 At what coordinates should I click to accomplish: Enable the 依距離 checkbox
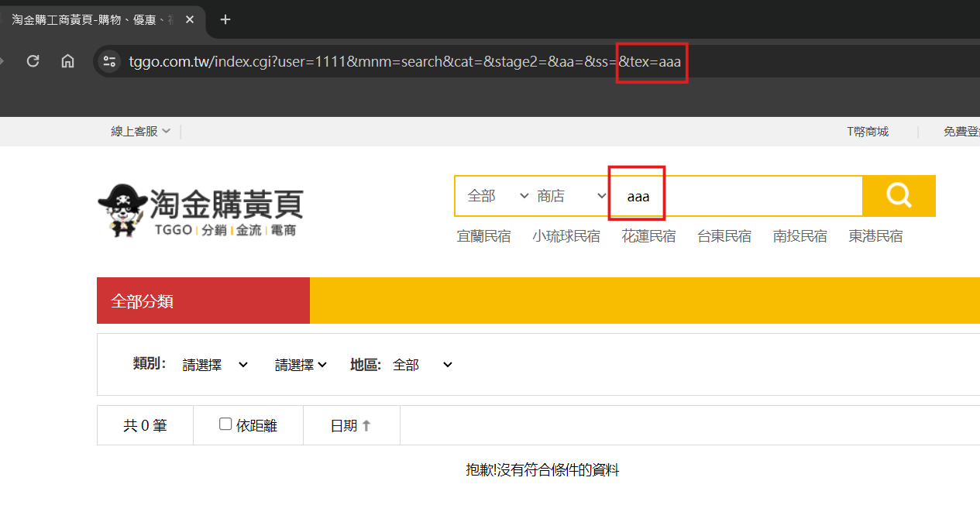[225, 424]
